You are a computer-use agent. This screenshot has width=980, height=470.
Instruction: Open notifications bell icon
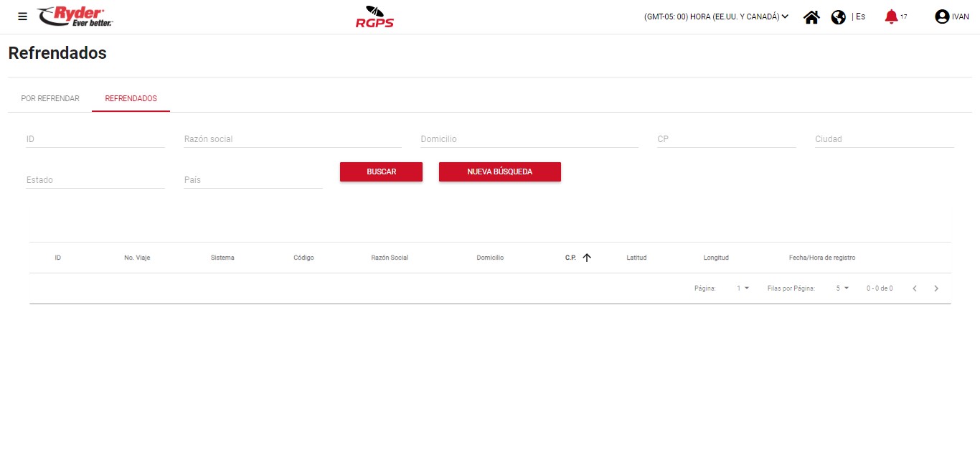(x=891, y=17)
